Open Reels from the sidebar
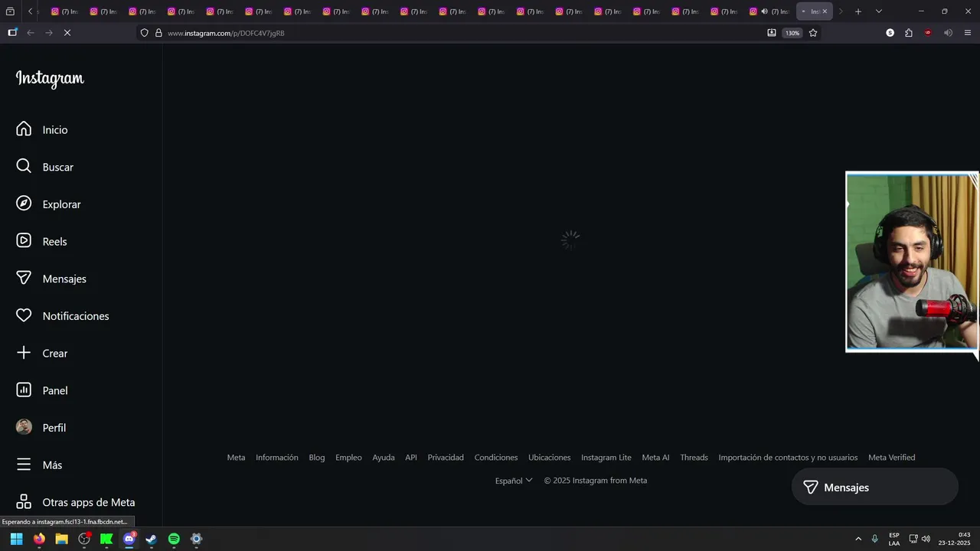Image resolution: width=980 pixels, height=551 pixels. [x=41, y=241]
